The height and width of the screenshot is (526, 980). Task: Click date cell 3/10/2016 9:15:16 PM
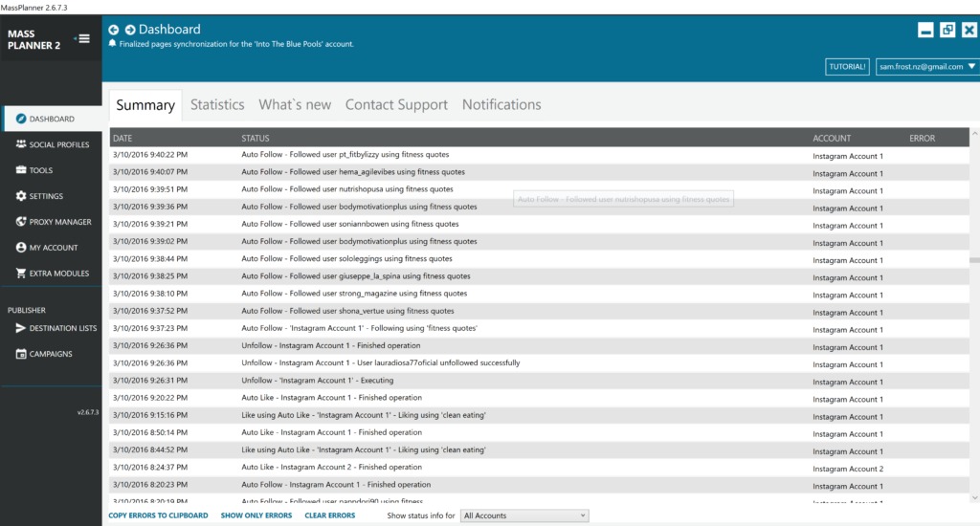click(150, 415)
